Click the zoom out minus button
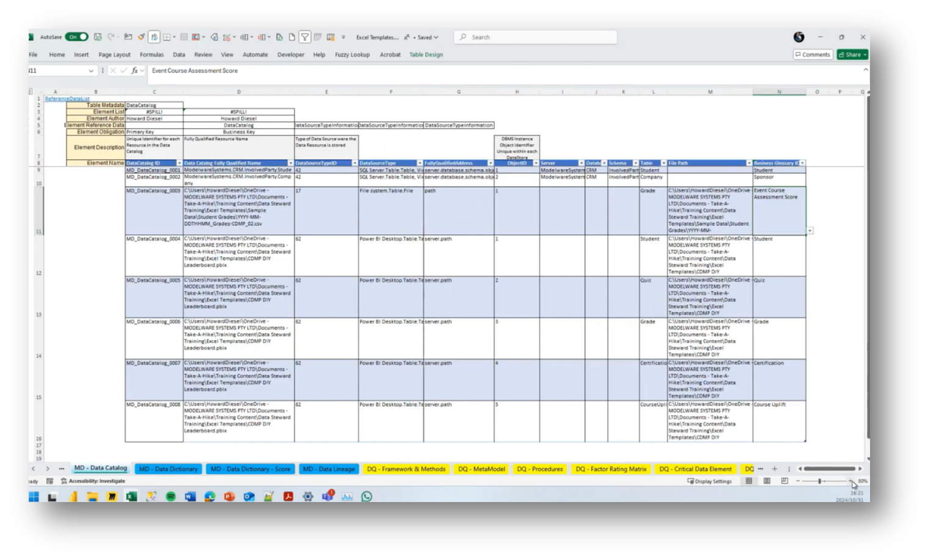The width and height of the screenshot is (928, 560). tap(798, 481)
